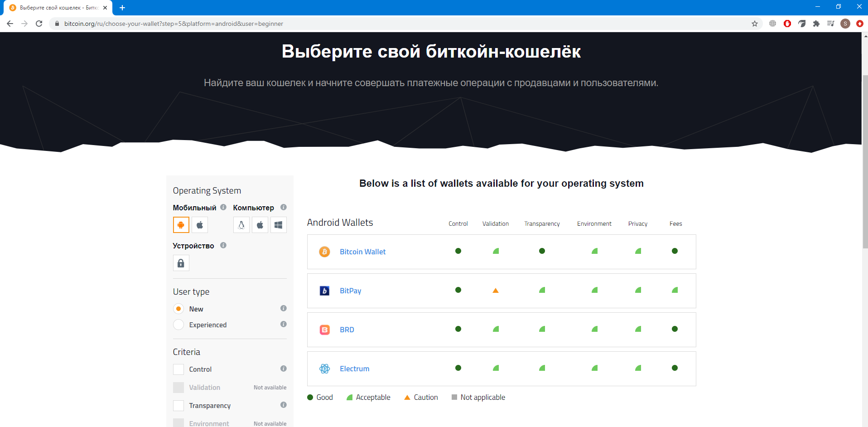868x427 pixels.
Task: Select the New user type radio
Action: pyautogui.click(x=178, y=309)
